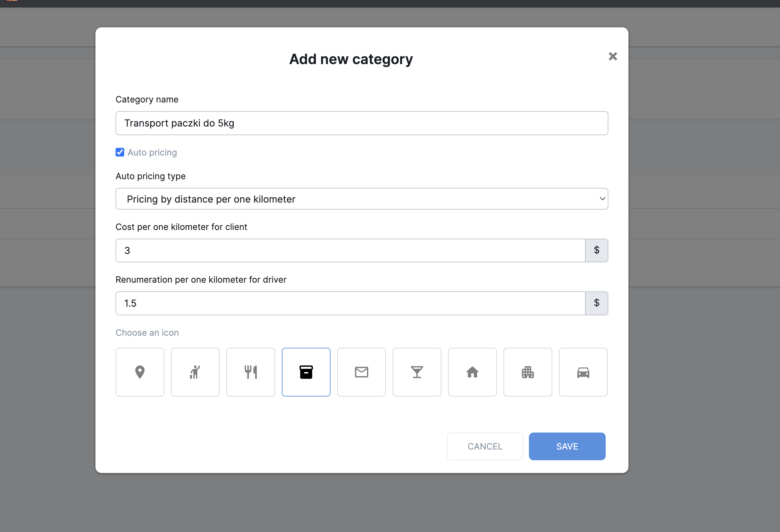Screen dimensions: 780x532
Task: Open the Auto pricing type dropdown
Action: [361, 199]
